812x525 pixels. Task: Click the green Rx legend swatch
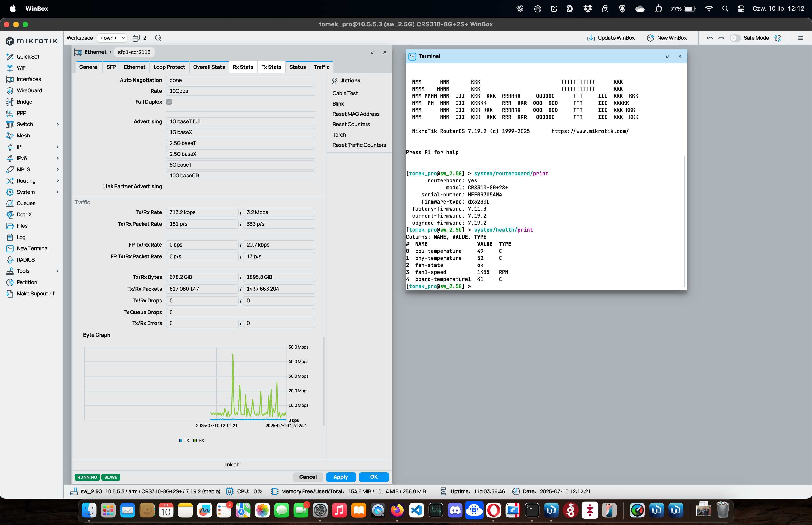(x=195, y=440)
